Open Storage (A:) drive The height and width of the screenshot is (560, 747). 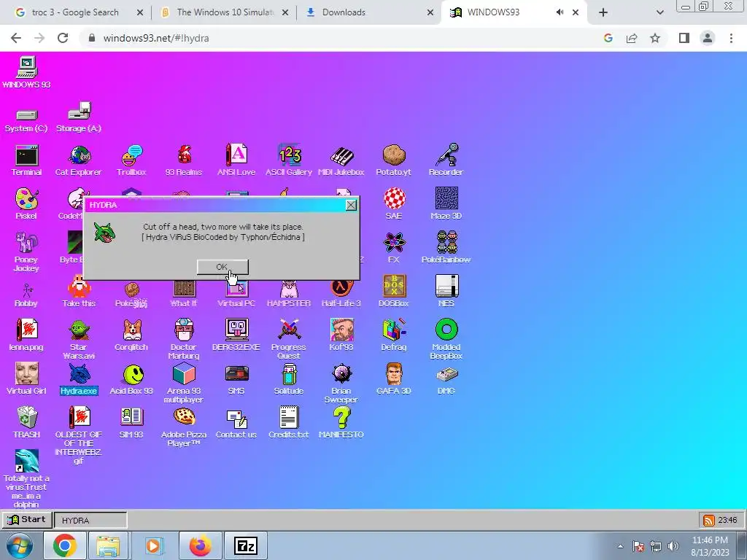[79, 117]
